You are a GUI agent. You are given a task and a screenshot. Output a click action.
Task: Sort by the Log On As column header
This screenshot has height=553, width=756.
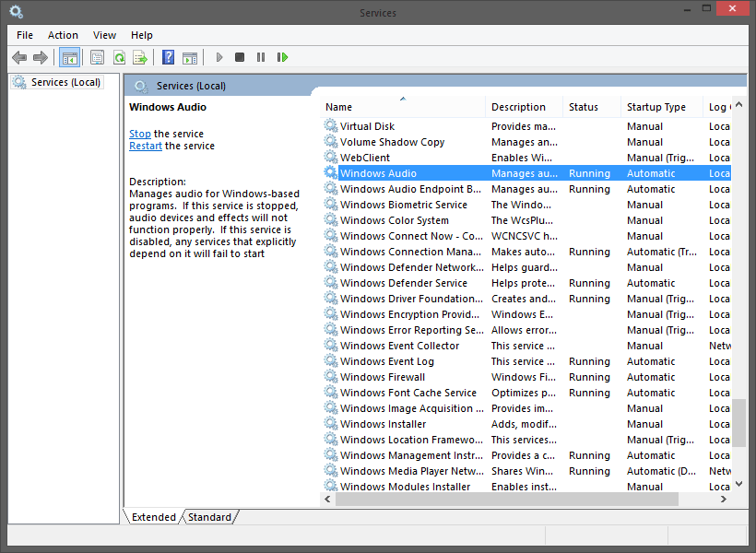717,107
